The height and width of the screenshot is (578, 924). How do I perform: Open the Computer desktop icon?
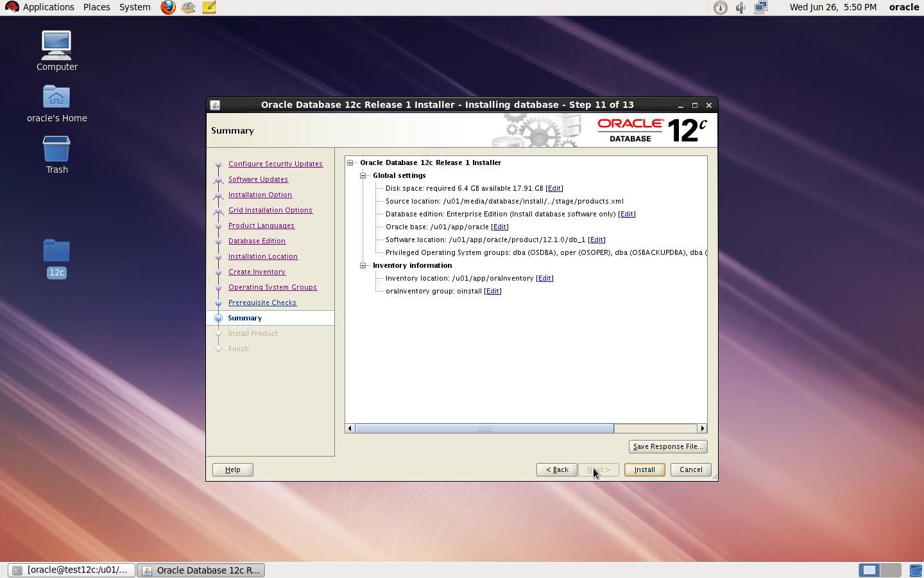coord(56,51)
